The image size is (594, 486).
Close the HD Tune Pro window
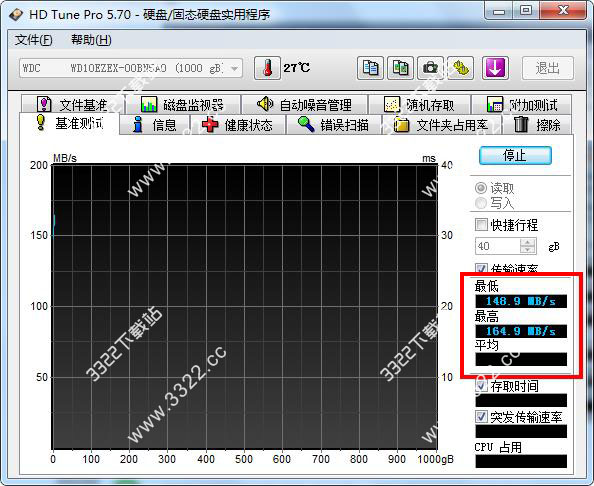(x=563, y=11)
